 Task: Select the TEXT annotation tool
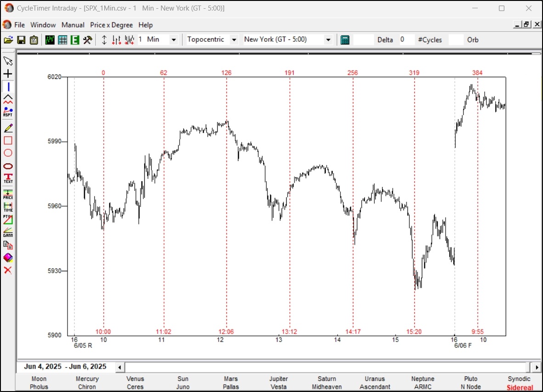point(7,179)
